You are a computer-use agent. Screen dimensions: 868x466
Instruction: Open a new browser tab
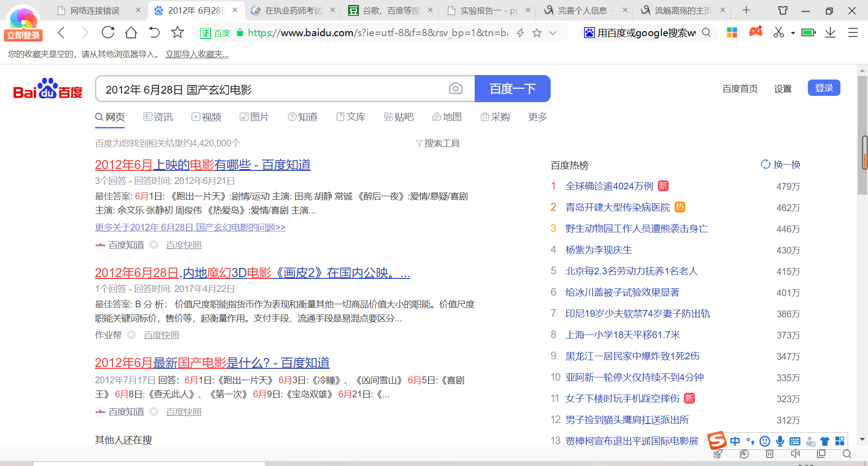pos(746,10)
